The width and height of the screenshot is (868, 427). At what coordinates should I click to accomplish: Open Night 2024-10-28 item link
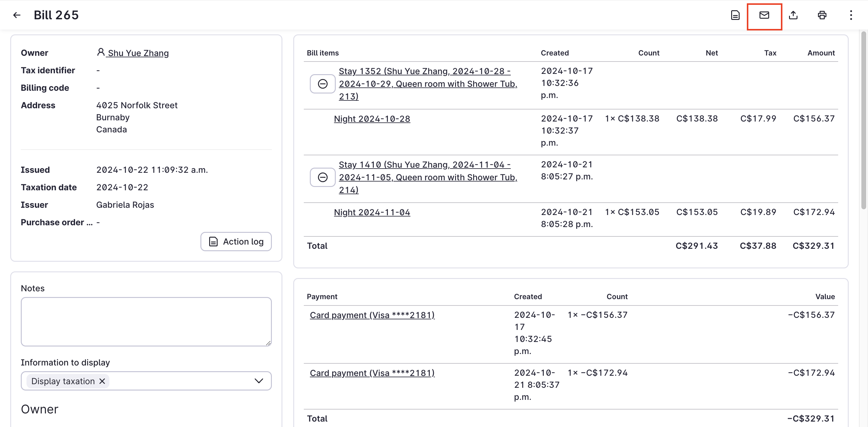[372, 119]
